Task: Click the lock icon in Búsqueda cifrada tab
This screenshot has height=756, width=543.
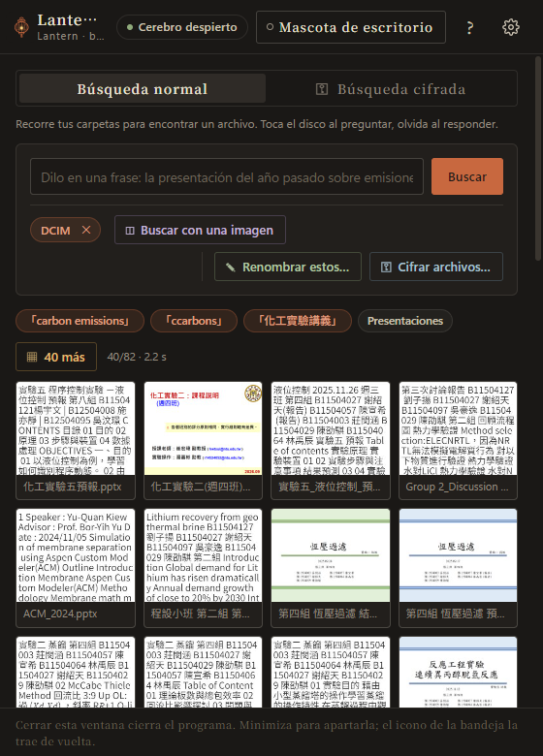Action: click(x=322, y=89)
